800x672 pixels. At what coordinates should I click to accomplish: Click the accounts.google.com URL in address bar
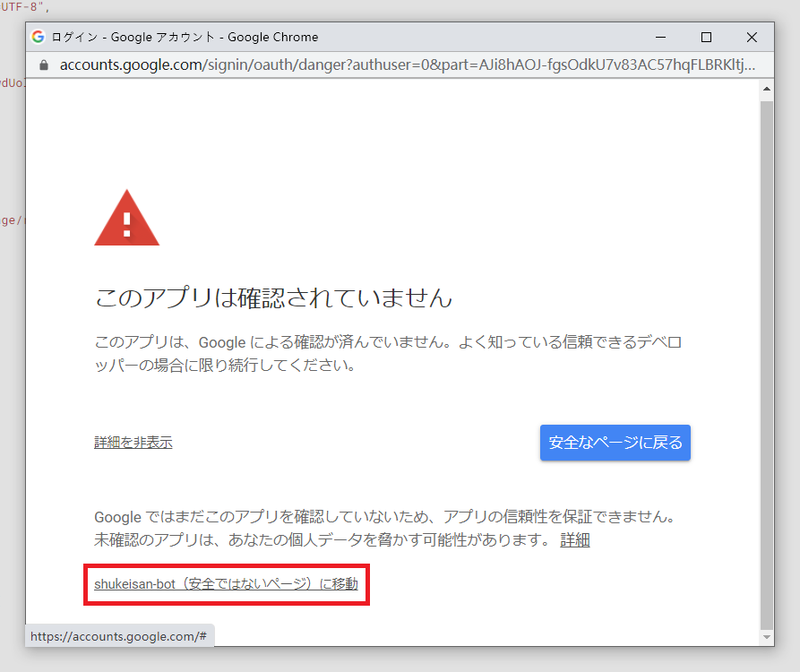pyautogui.click(x=407, y=65)
